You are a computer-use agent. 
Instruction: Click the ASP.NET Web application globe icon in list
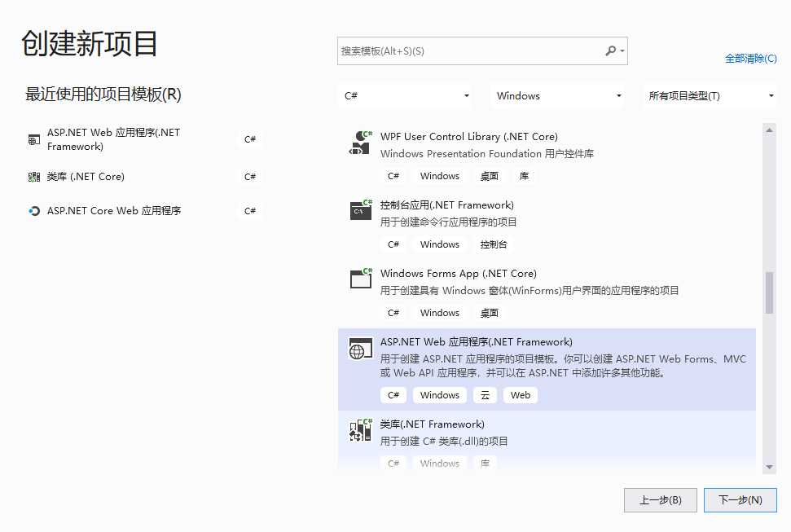coord(361,348)
